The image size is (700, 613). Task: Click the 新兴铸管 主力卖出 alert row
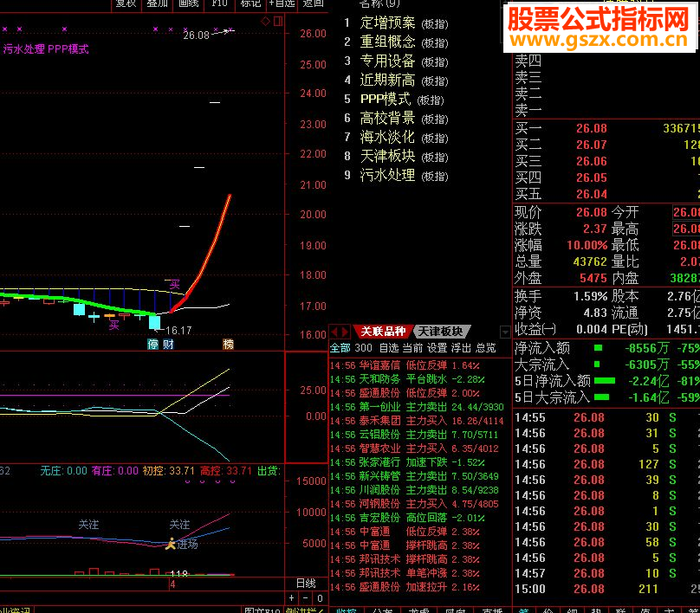pyautogui.click(x=414, y=476)
